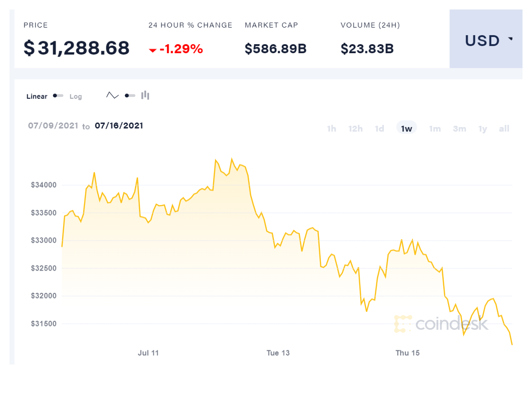This screenshot has height=393, width=532.
Task: Click the Linear scale label
Action: coord(37,96)
